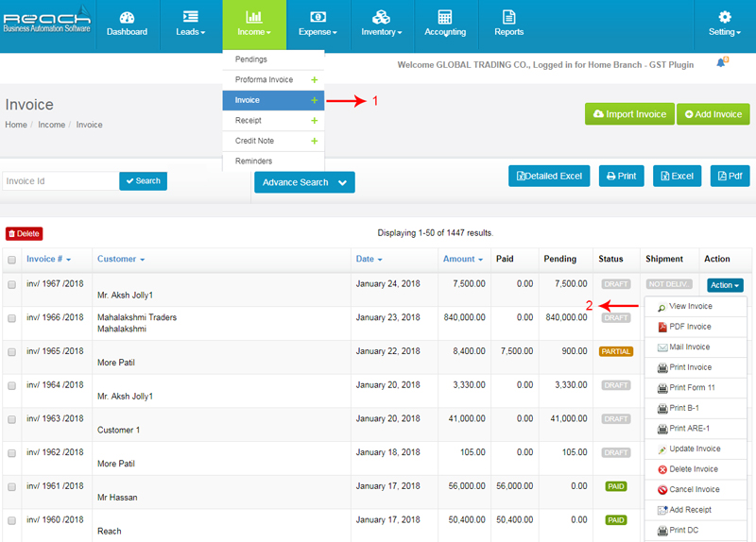Click the notification bell icon
This screenshot has height=542, width=756.
click(x=722, y=62)
